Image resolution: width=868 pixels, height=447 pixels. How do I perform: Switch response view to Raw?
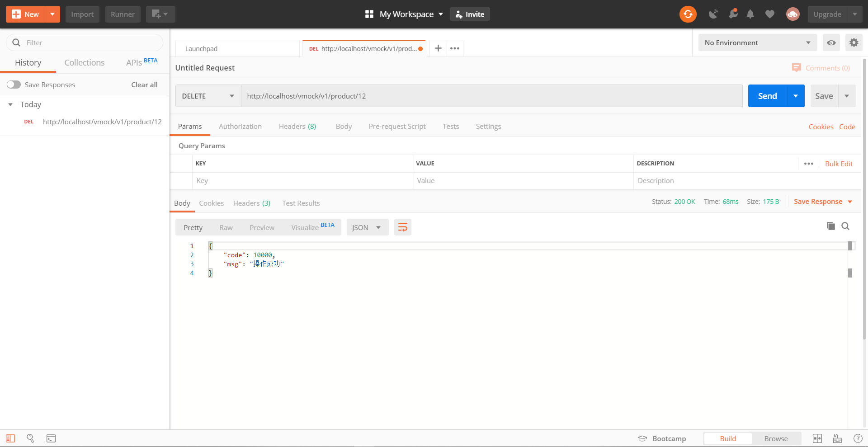pyautogui.click(x=226, y=227)
